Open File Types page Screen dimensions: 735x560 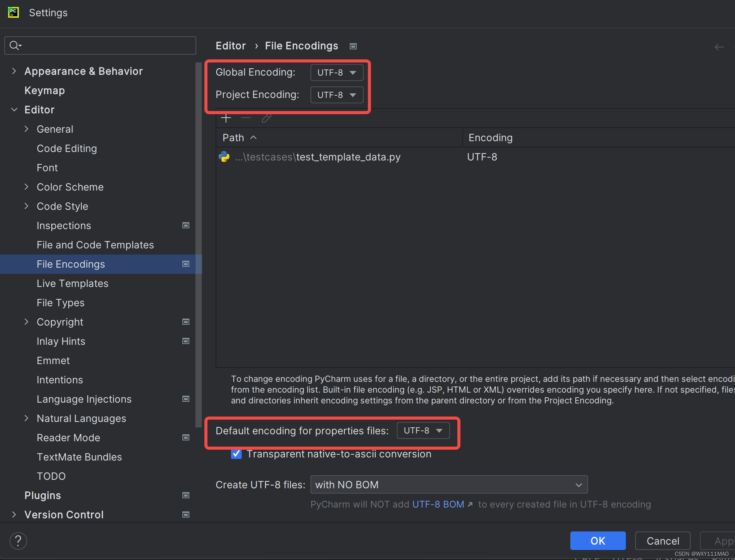(x=61, y=303)
